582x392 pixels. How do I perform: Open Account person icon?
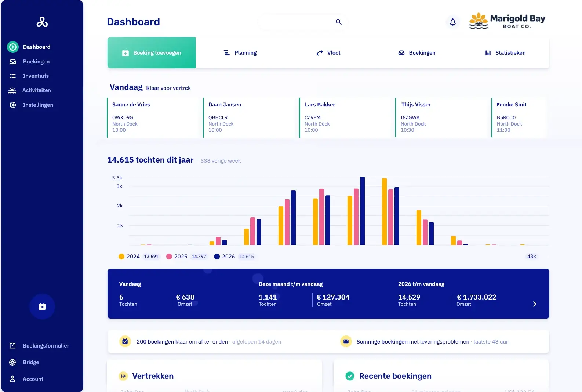click(12, 379)
